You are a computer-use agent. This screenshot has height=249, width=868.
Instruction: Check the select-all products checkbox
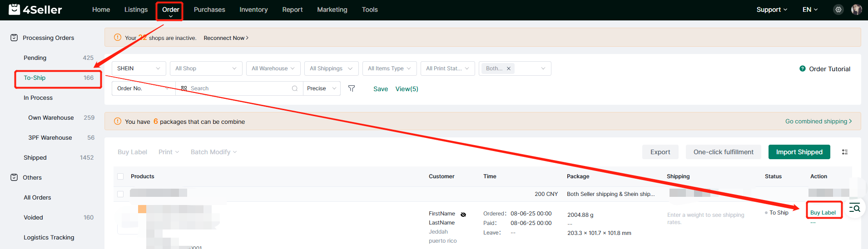pyautogui.click(x=120, y=176)
